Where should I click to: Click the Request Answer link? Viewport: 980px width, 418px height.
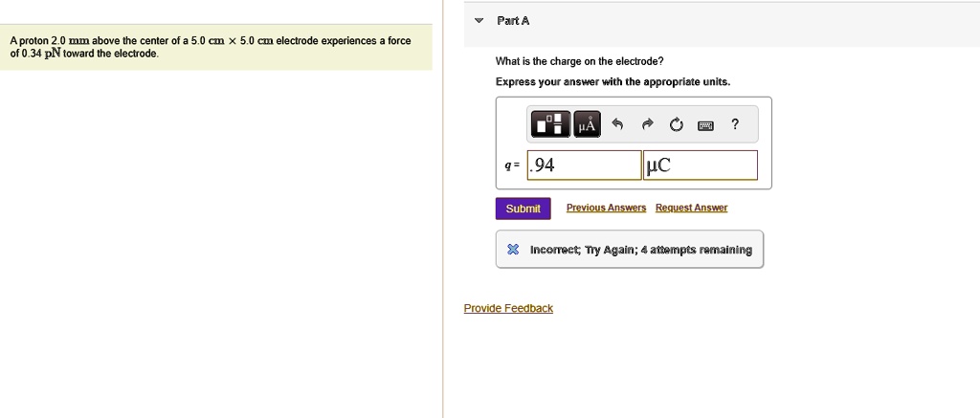tap(691, 208)
